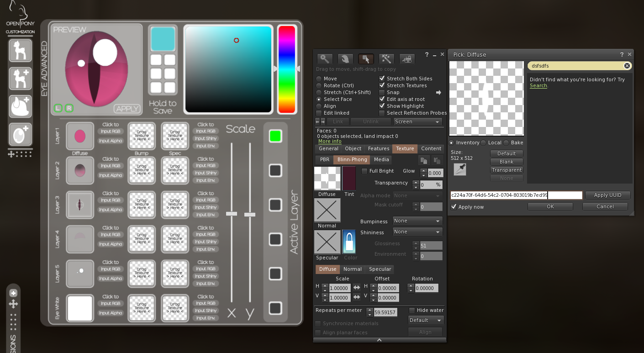This screenshot has height=353, width=644.
Task: Toggle Stretch Both Sides checkbox
Action: 382,79
